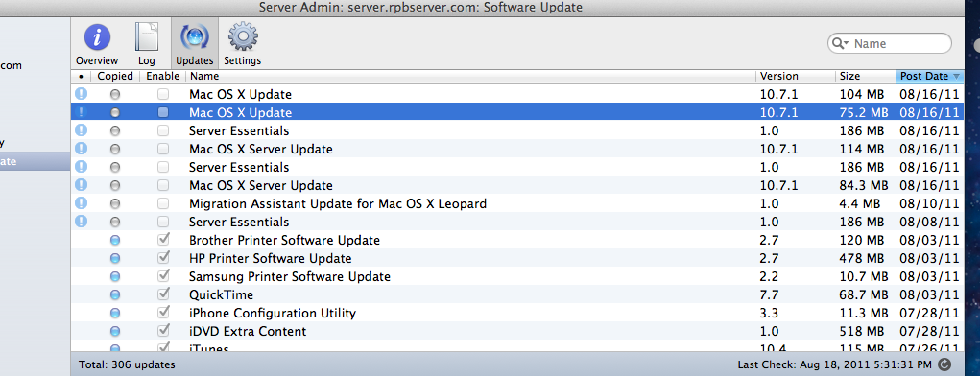This screenshot has height=376, width=980.
Task: Enable the 114 MB Mac OS X Server Update
Action: tap(163, 150)
